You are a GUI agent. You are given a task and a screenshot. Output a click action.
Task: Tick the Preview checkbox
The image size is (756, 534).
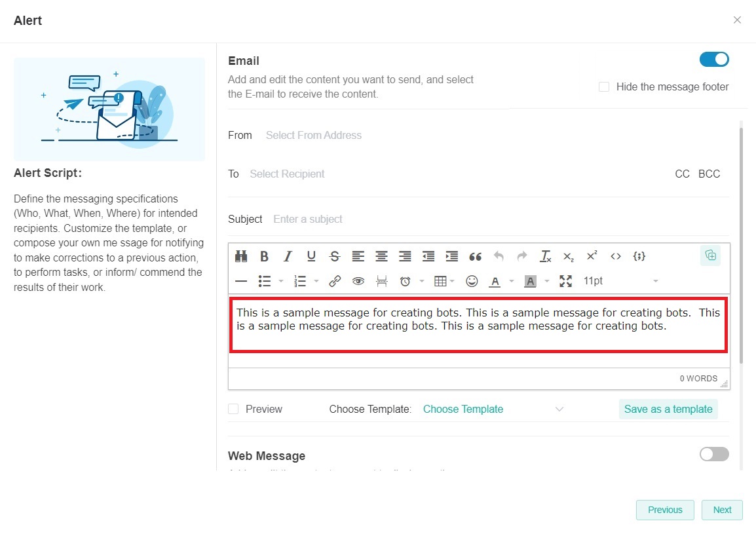pos(233,409)
